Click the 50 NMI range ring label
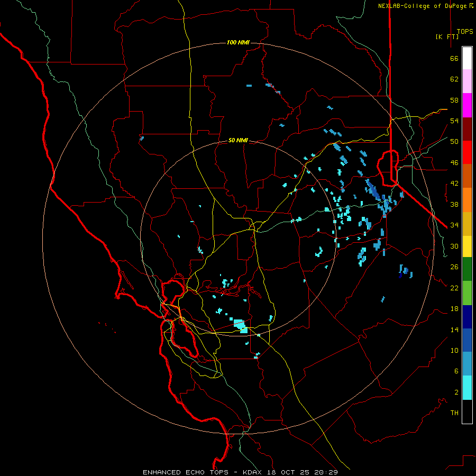Viewport: 476px width, 476px height. pos(238,140)
